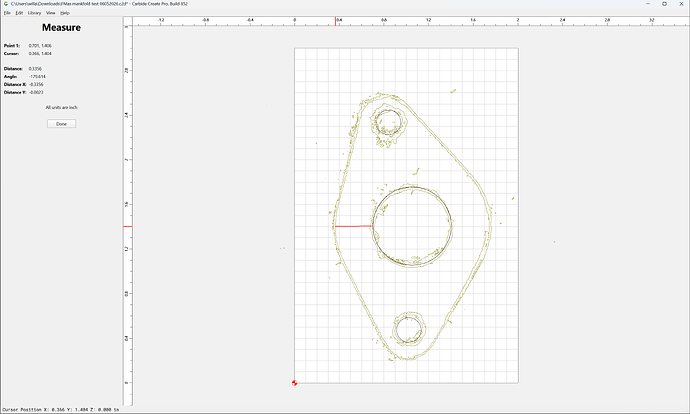Maximize the Carbide Create window
The height and width of the screenshot is (414, 690).
664,4
